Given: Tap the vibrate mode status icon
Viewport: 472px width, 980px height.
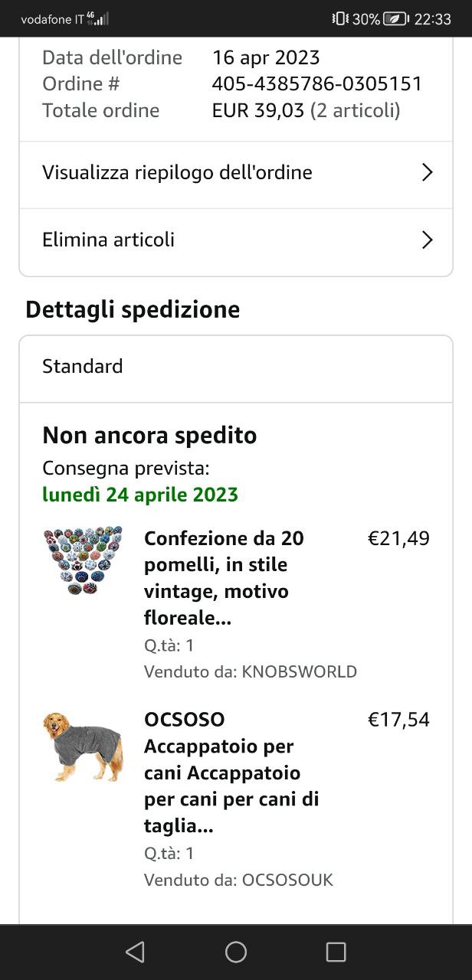Looking at the screenshot, I should tap(340, 19).
